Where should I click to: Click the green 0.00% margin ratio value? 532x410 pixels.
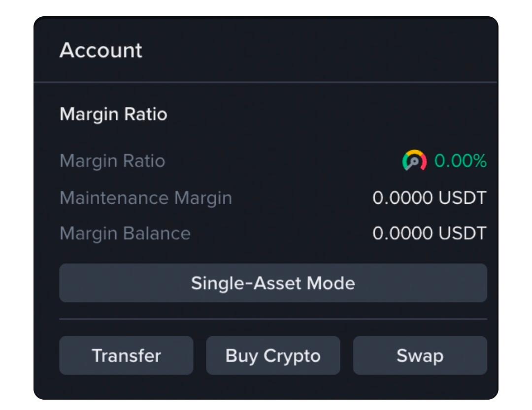point(461,161)
